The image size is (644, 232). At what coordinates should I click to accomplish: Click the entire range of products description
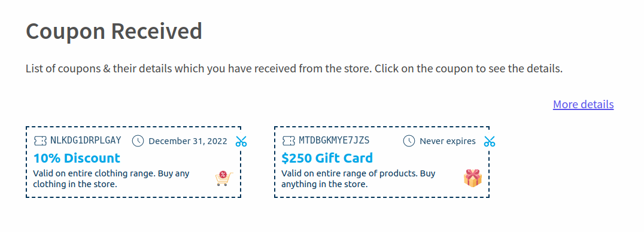358,179
